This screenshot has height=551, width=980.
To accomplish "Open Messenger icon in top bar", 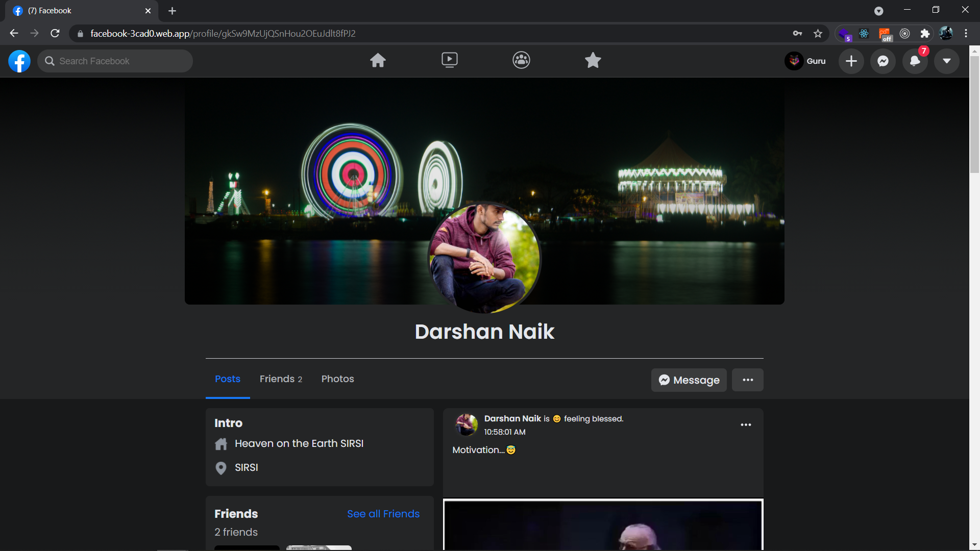I will (x=883, y=61).
